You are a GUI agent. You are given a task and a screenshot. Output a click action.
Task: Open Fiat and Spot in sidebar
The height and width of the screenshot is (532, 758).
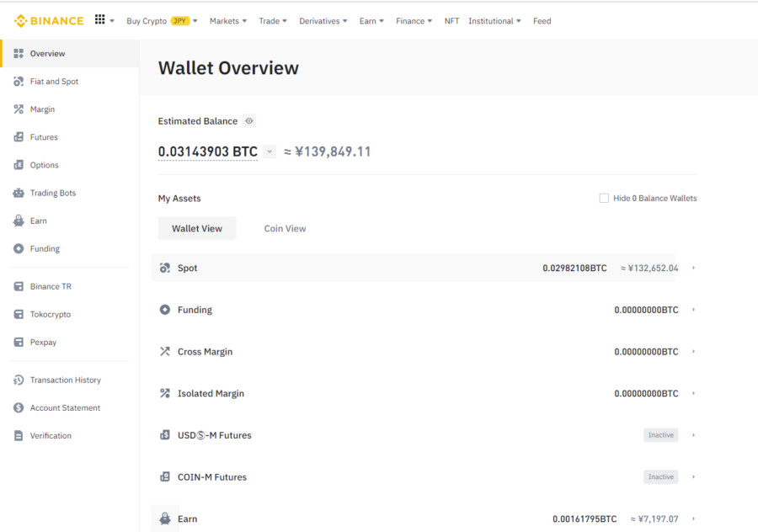[54, 82]
